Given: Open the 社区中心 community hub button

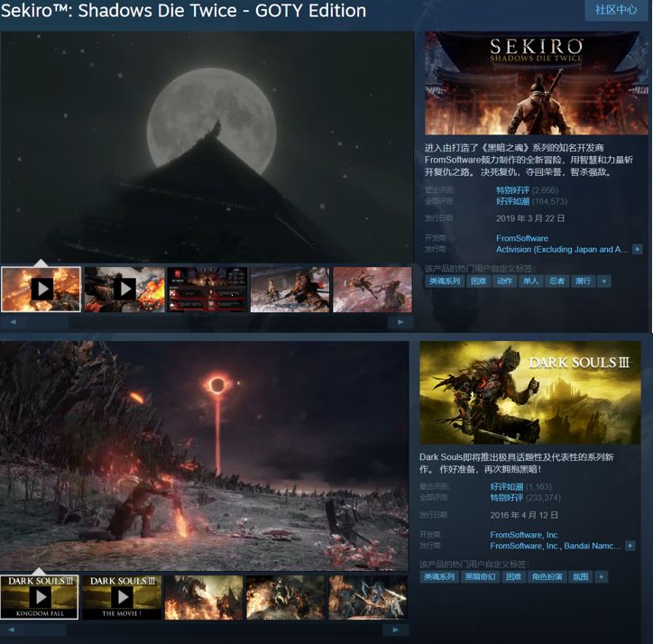Looking at the screenshot, I should (x=616, y=10).
